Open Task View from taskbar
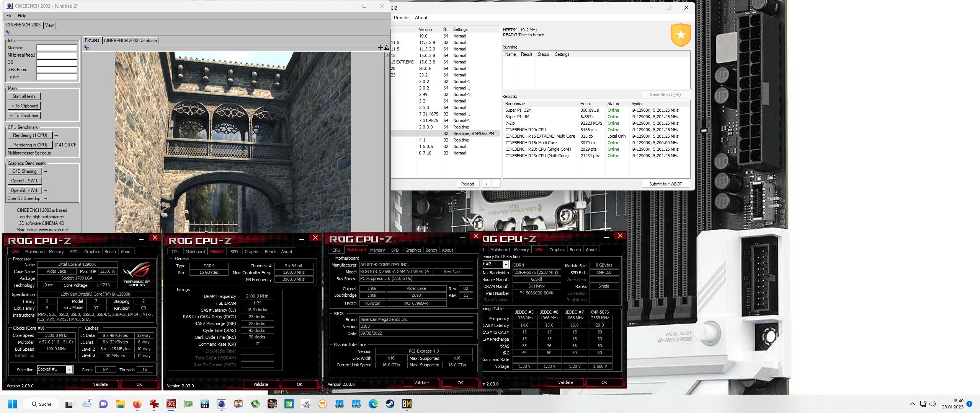The width and height of the screenshot is (980, 413). point(69,404)
